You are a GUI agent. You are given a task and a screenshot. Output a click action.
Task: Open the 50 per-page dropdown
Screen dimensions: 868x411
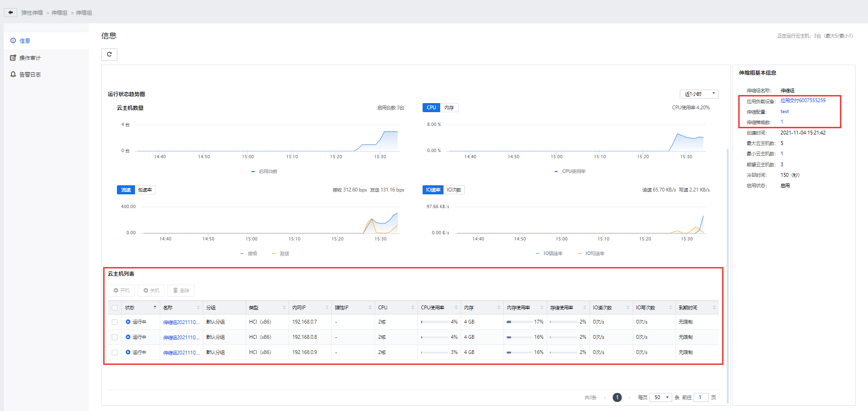point(661,397)
